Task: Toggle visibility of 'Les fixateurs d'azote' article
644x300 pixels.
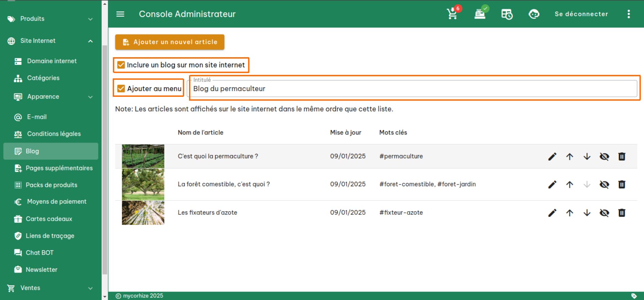Action: tap(604, 213)
